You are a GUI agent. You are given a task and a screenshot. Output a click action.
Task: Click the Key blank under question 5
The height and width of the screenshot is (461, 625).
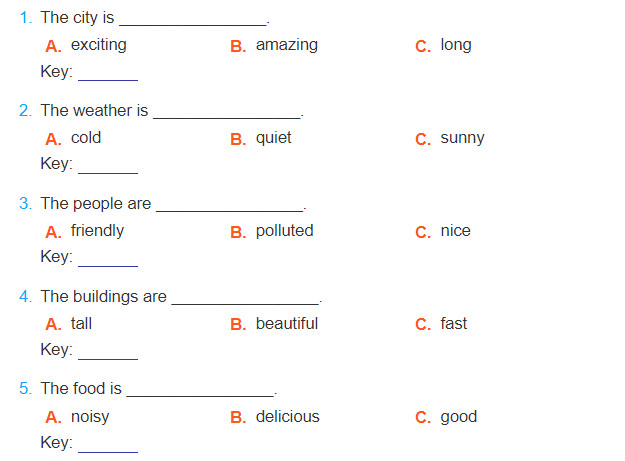click(x=108, y=445)
